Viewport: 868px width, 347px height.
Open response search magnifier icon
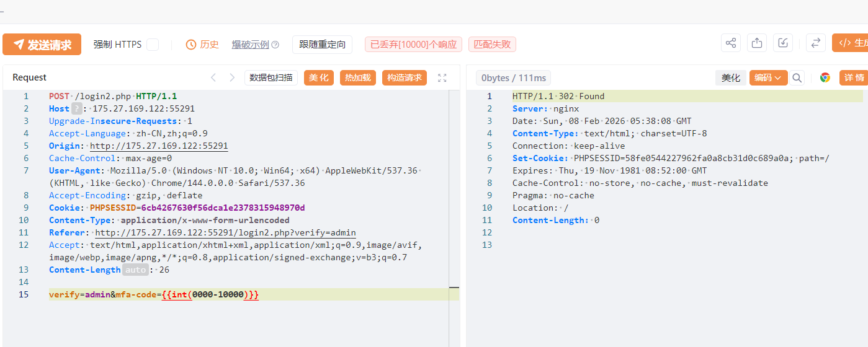point(797,77)
